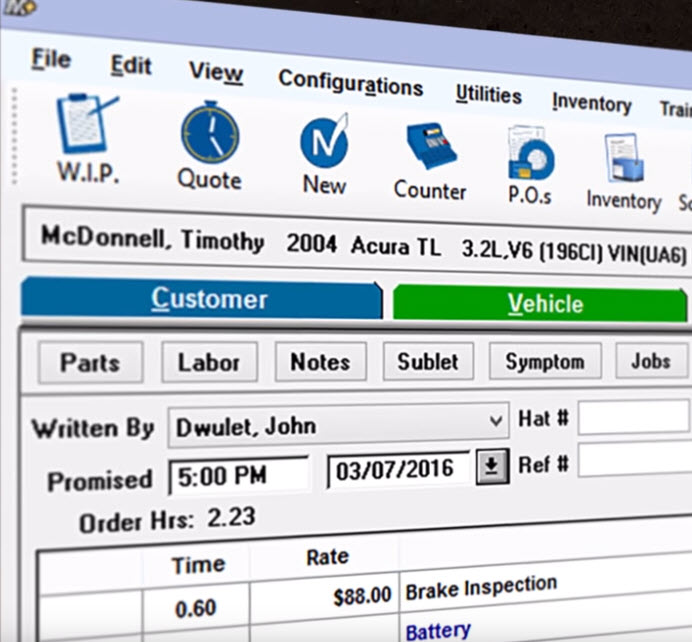Open the W.I.P. clipboard icon
The width and height of the screenshot is (692, 642).
pyautogui.click(x=86, y=126)
